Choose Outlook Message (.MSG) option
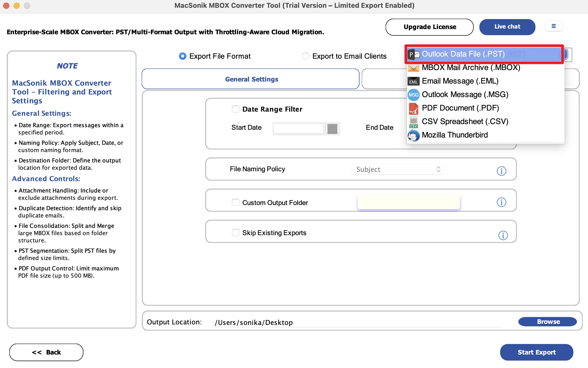The height and width of the screenshot is (368, 588). coord(485,94)
